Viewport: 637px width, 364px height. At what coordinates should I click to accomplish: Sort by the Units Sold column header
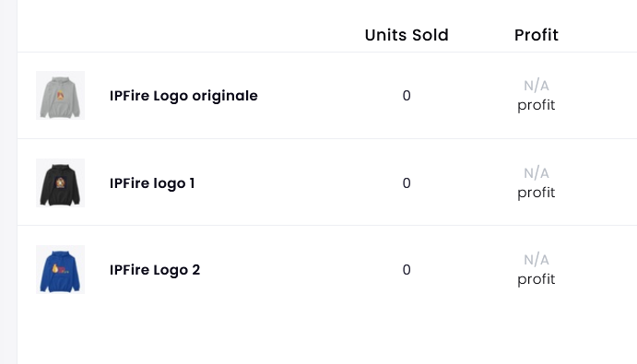point(407,35)
